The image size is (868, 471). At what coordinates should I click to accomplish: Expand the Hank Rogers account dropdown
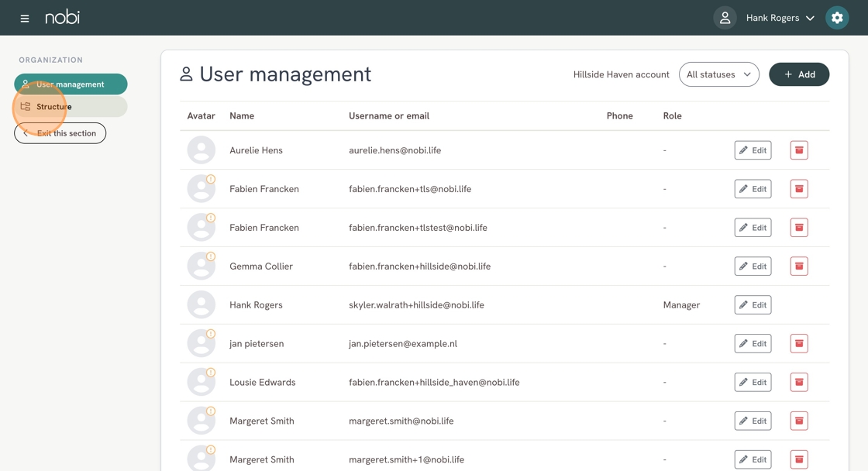click(x=780, y=18)
